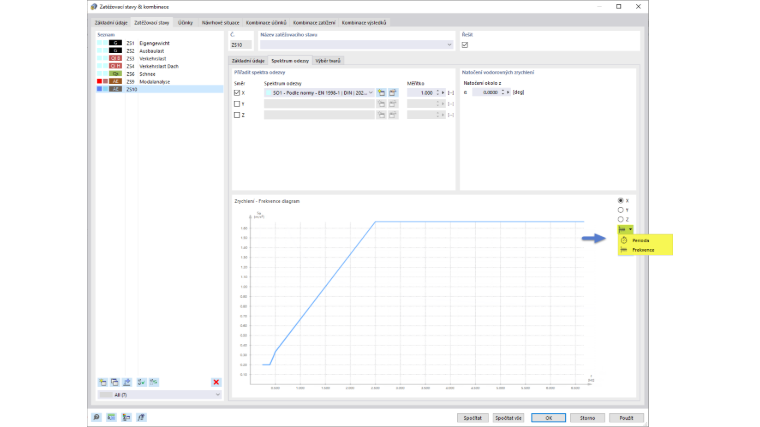Select the Z radio button for diagram
The height and width of the screenshot is (427, 760).
coord(620,220)
